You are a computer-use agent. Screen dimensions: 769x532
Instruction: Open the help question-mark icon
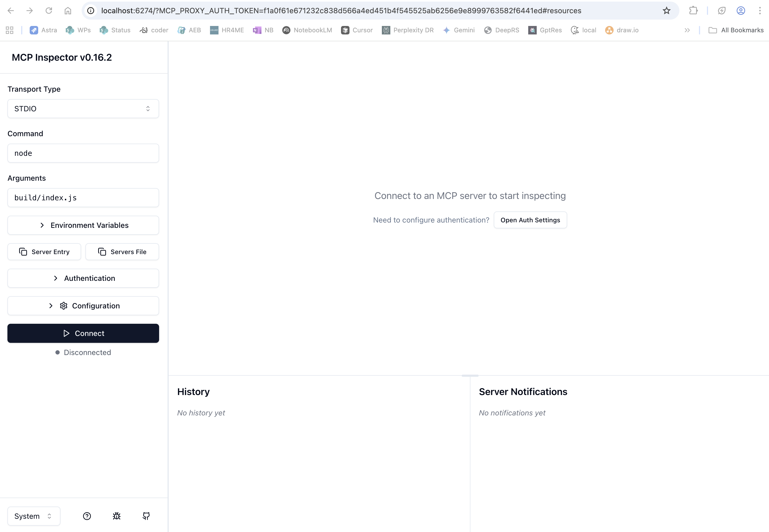pos(87,516)
